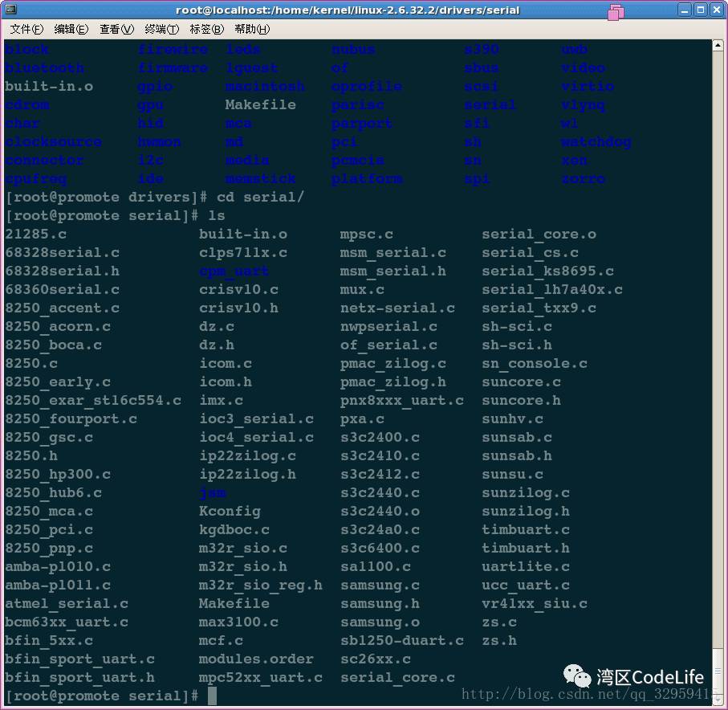Click the jsm directory name
728x710 pixels.
click(x=213, y=492)
